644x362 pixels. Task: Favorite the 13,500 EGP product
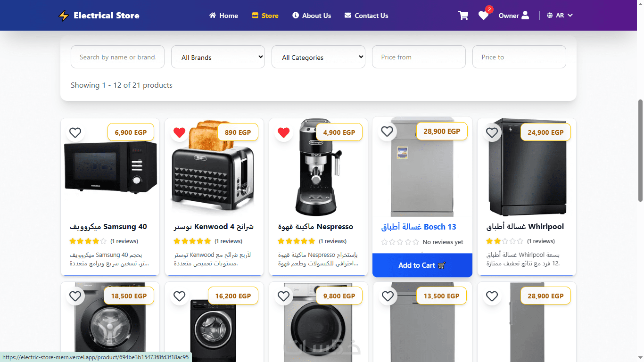pyautogui.click(x=388, y=296)
